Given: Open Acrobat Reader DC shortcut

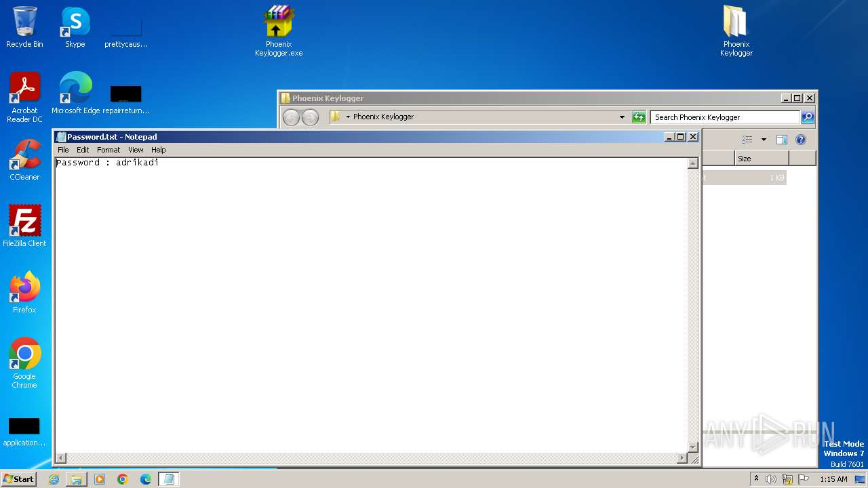Looking at the screenshot, I should [24, 98].
